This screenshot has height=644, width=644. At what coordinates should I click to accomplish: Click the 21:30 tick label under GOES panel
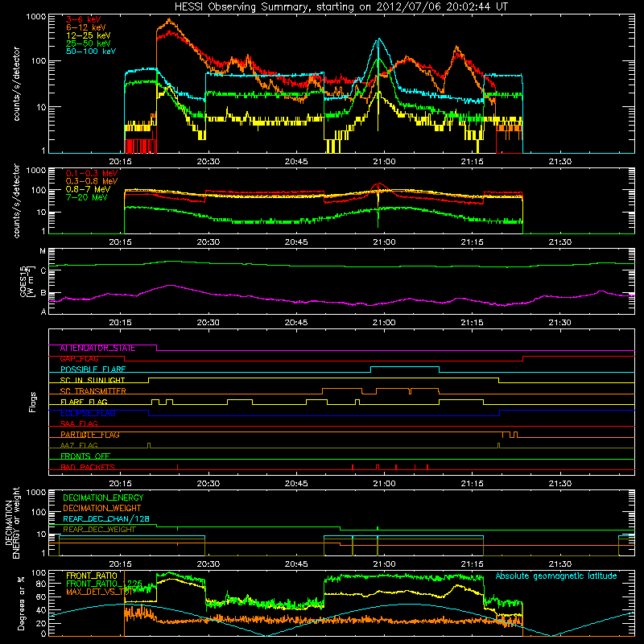pyautogui.click(x=559, y=323)
